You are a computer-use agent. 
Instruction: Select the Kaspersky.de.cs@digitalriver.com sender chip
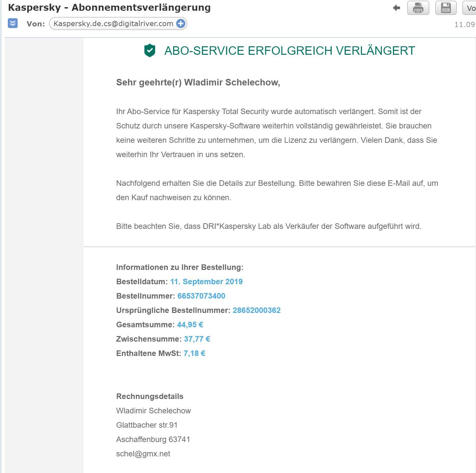click(118, 23)
